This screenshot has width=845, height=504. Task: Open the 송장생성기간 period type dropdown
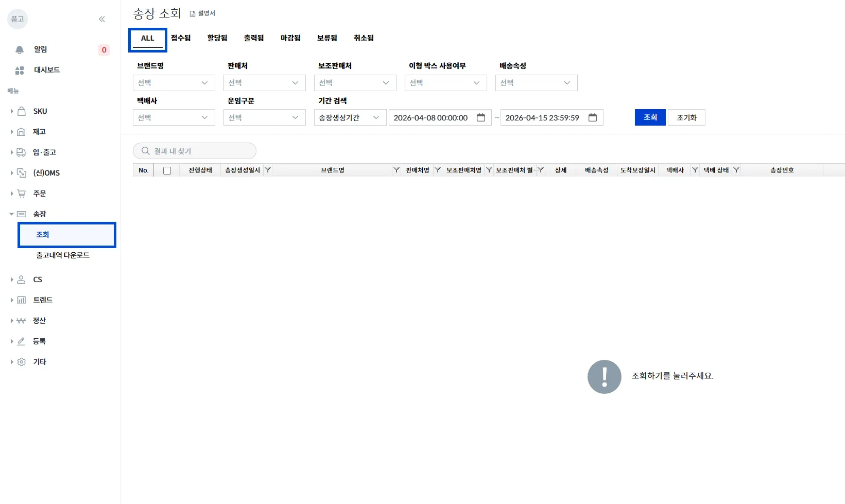(x=350, y=117)
